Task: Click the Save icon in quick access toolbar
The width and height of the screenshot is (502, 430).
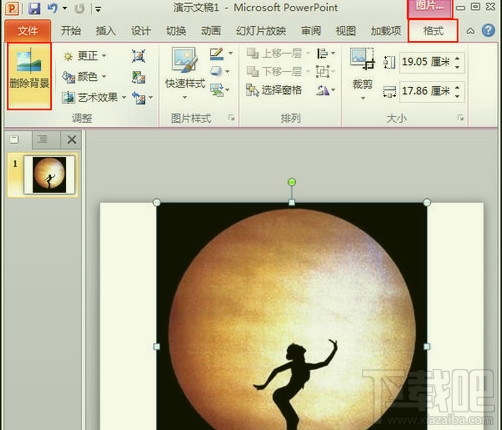Action: click(x=34, y=8)
